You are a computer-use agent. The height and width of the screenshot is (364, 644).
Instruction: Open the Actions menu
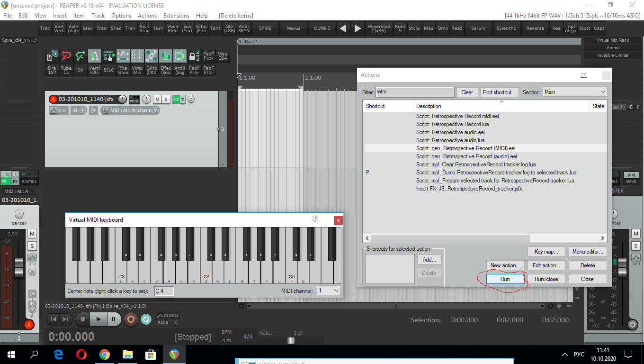(147, 16)
